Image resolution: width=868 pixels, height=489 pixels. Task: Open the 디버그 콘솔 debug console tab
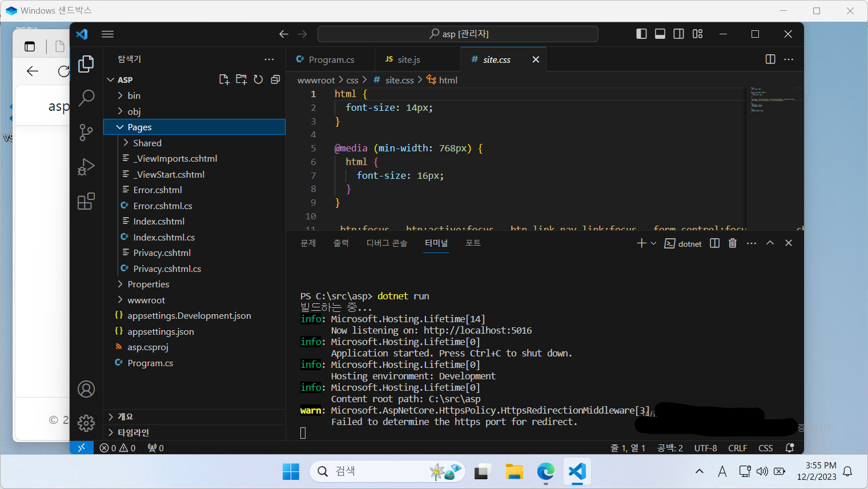pos(387,243)
